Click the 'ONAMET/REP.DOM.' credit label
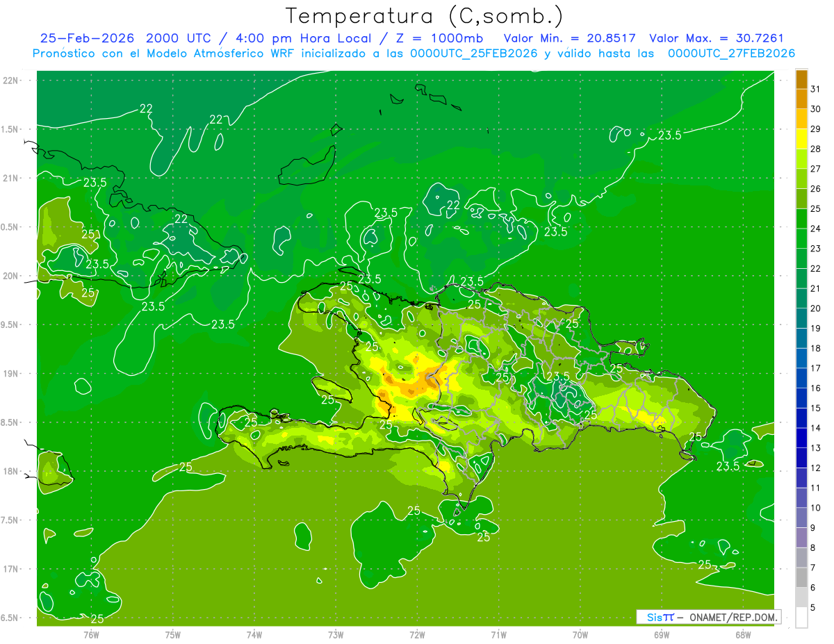The width and height of the screenshot is (834, 644). coord(733,617)
